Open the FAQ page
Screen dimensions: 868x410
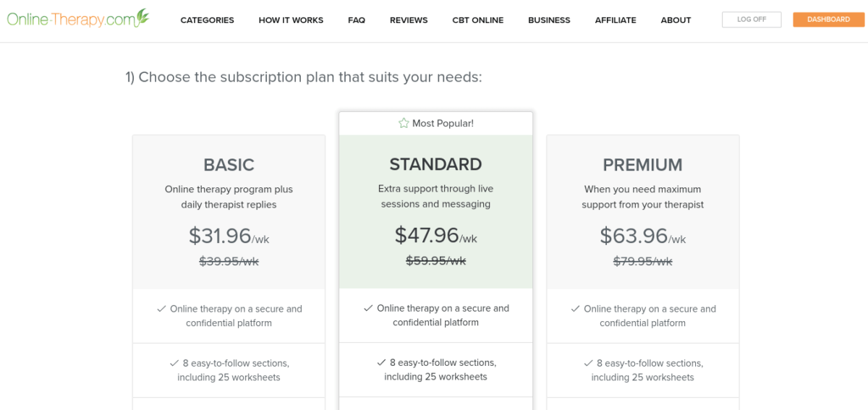356,20
